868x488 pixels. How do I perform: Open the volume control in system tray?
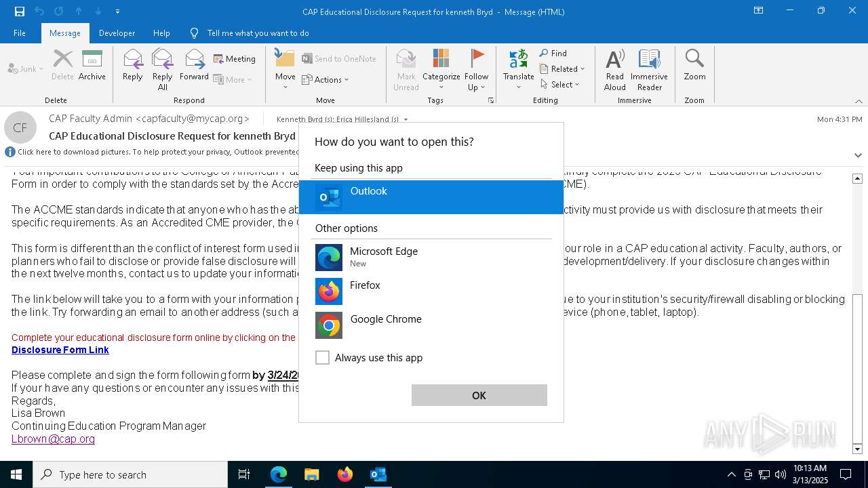point(780,474)
